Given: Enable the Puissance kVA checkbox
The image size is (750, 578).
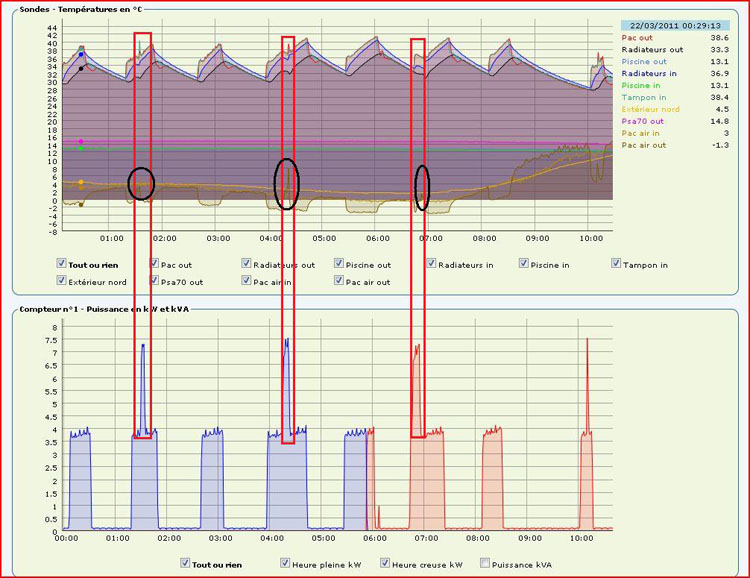Looking at the screenshot, I should [x=486, y=563].
